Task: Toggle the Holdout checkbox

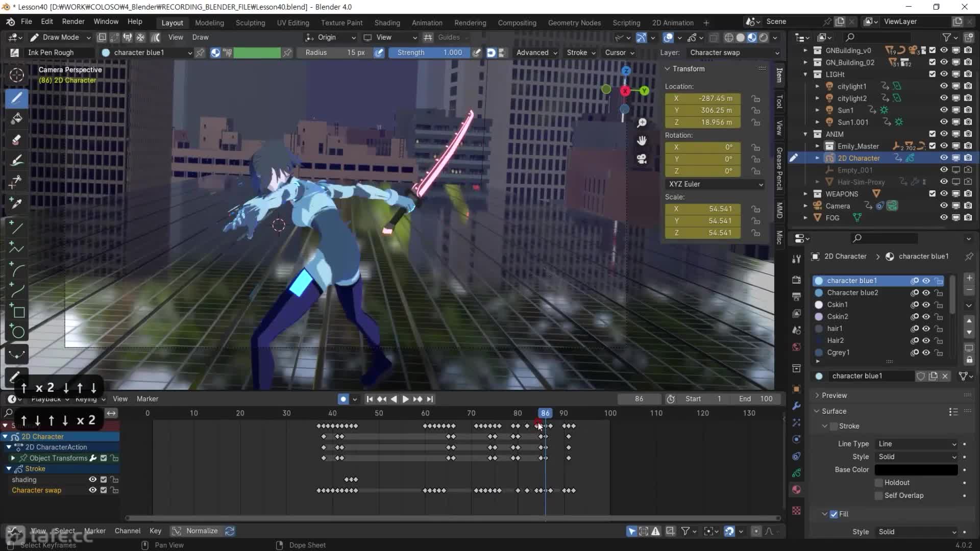Action: (878, 483)
